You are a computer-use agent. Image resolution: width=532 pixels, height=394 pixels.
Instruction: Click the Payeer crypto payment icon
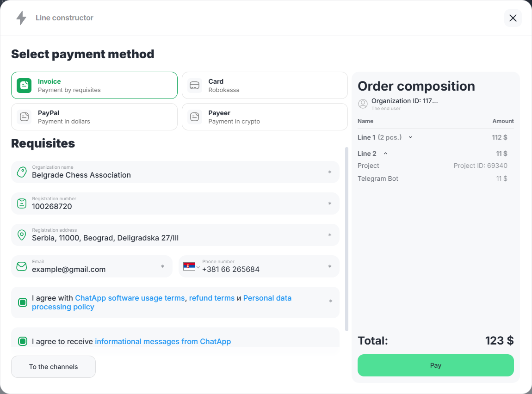(x=195, y=117)
